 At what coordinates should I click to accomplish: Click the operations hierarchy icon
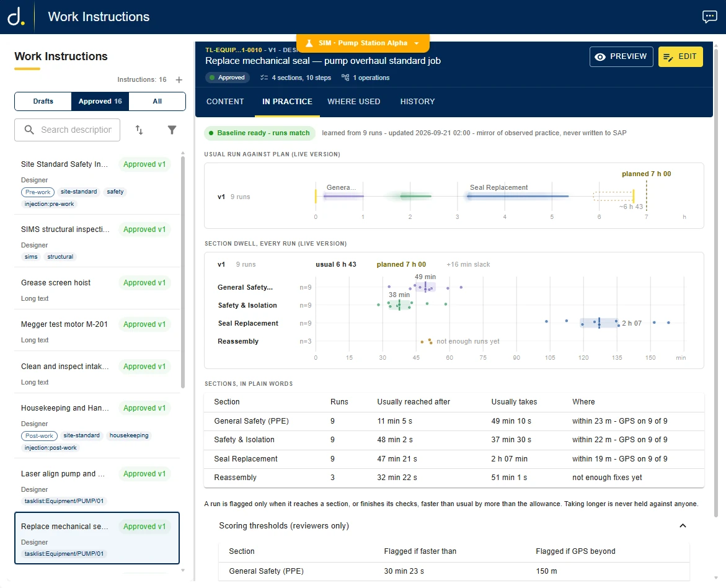pyautogui.click(x=345, y=78)
